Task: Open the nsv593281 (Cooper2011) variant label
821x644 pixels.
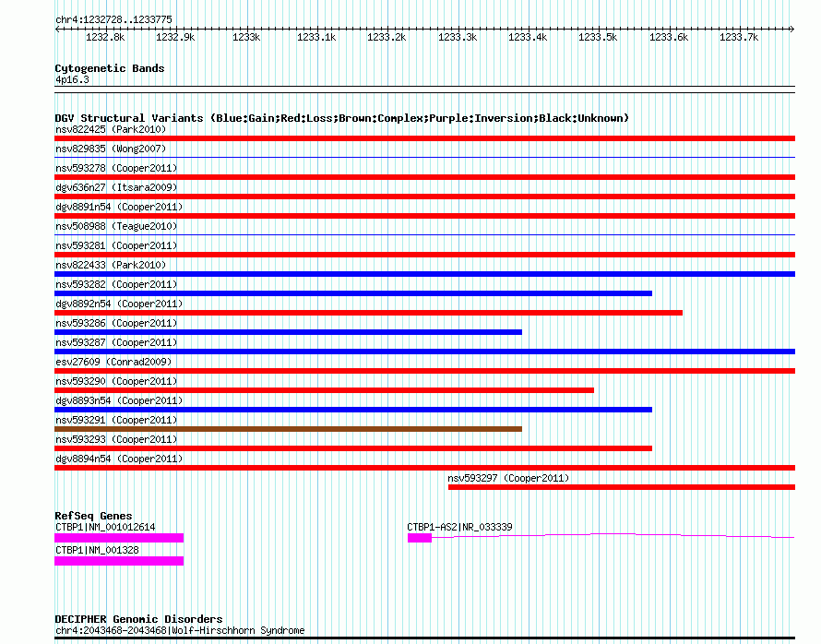Action: [x=116, y=245]
